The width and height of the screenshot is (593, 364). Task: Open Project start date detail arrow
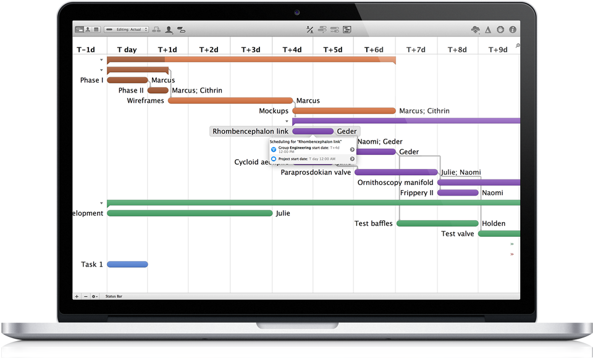(x=352, y=159)
